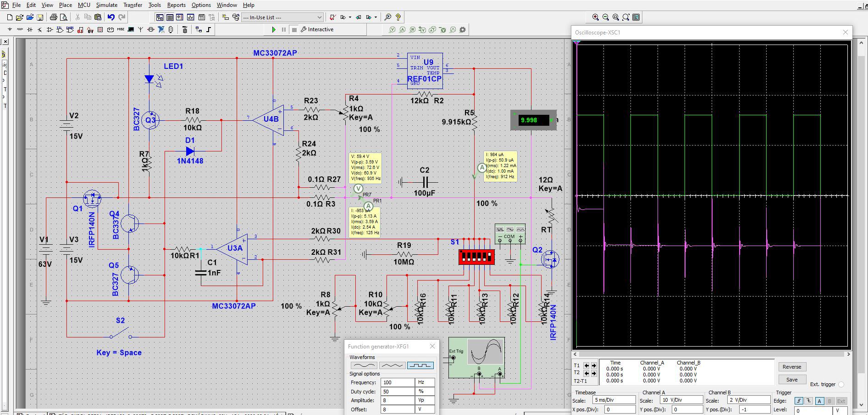The width and height of the screenshot is (868, 415).
Task: Select the sine waveform in function generator
Action: click(x=364, y=365)
